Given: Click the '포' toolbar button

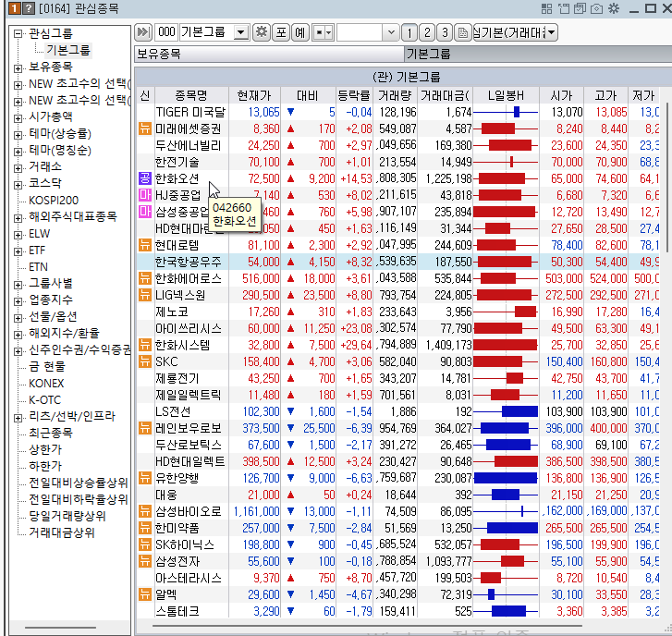Looking at the screenshot, I should (x=281, y=32).
